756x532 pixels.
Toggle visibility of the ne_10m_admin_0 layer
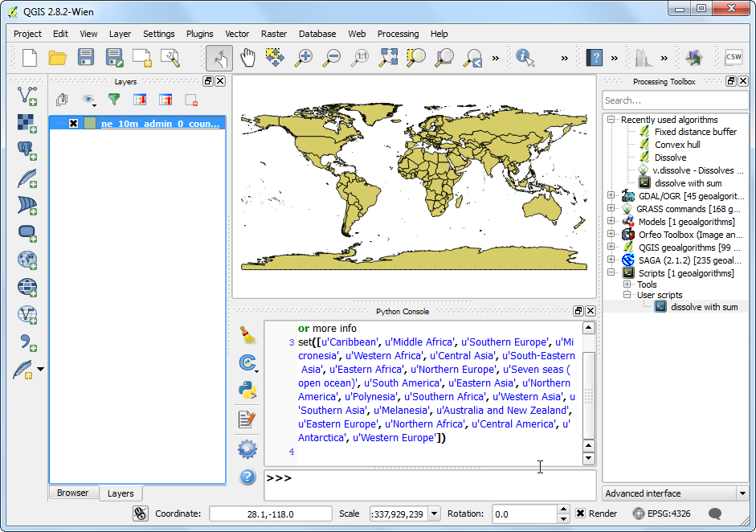pyautogui.click(x=73, y=124)
